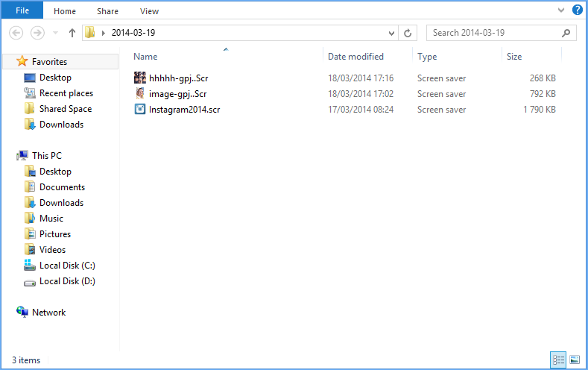Screen dimensions: 588x370
Task: Select the Instagram2014.scr file
Action: [185, 110]
